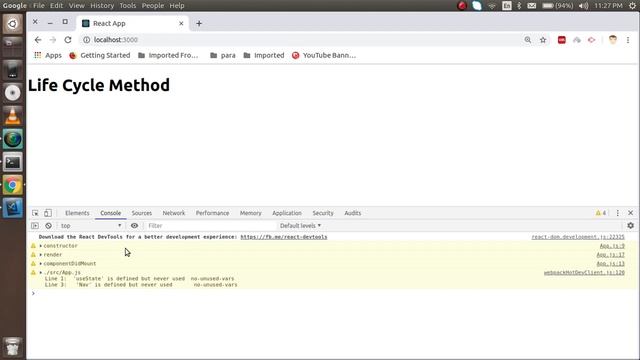Expand the componentDidMount warning entry
This screenshot has width=640, height=360.
[x=41, y=264]
